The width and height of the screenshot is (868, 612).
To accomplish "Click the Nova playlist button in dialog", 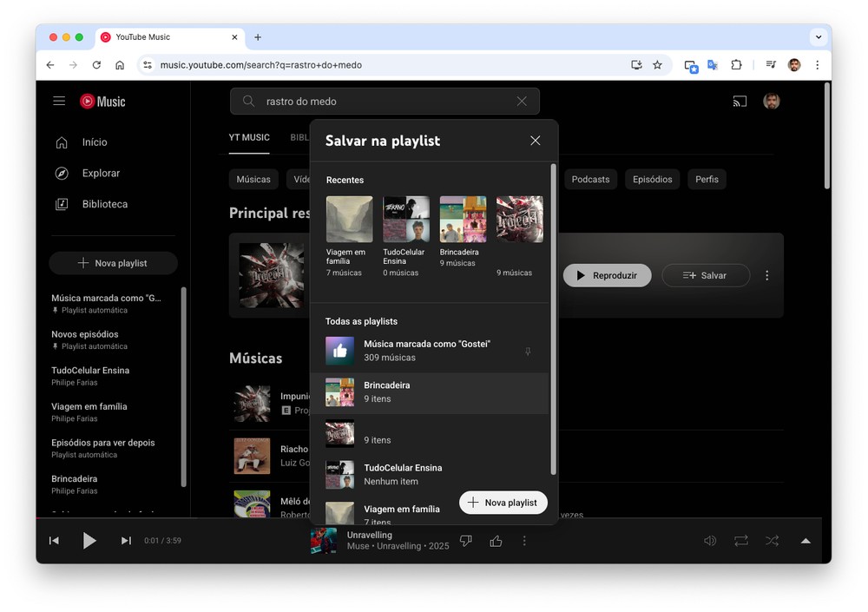I will [x=503, y=503].
